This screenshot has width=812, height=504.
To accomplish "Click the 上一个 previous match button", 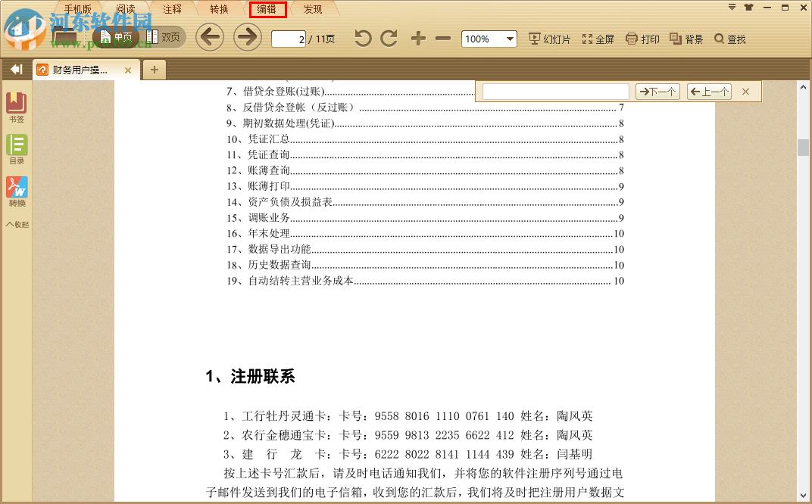I will point(708,91).
